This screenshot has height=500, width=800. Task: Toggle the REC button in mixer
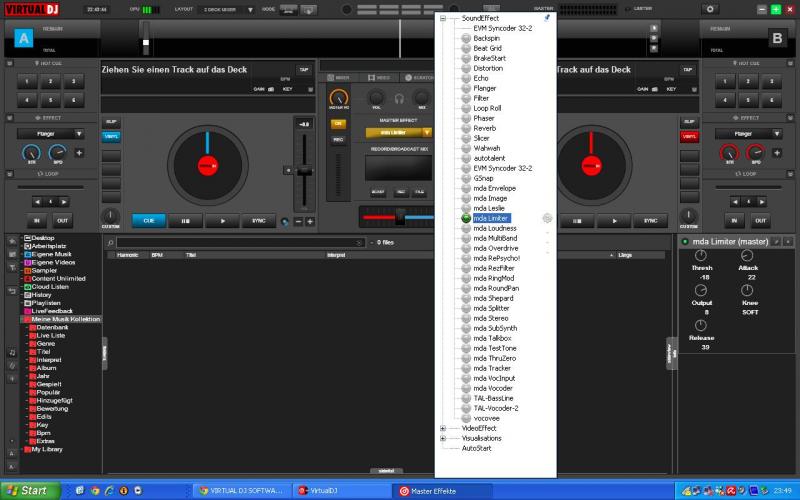click(338, 140)
